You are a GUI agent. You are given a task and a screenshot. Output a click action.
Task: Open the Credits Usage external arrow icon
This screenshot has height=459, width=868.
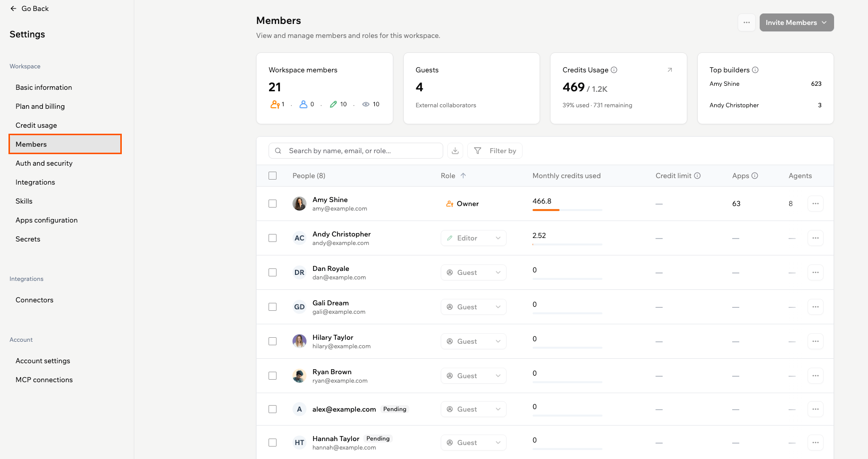(670, 70)
